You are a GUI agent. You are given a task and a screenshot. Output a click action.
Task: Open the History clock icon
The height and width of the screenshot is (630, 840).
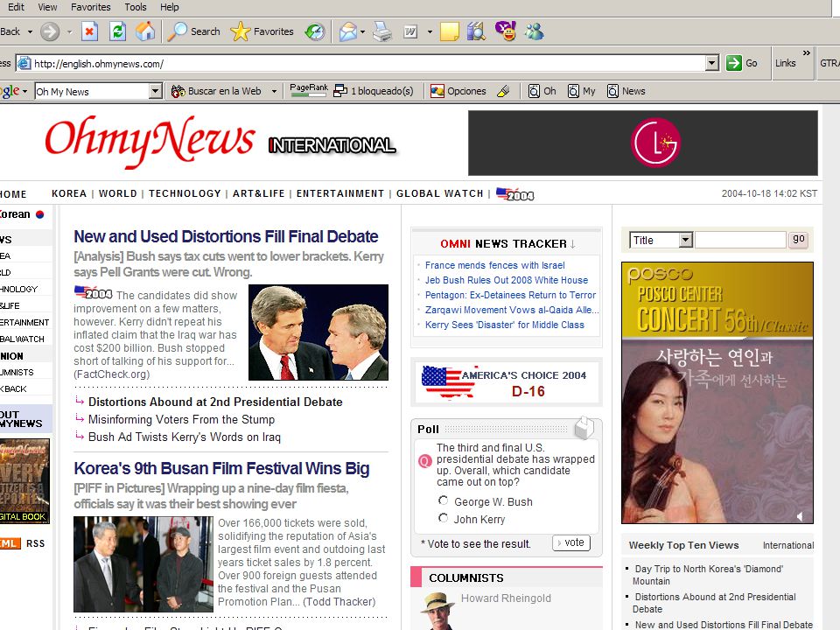[315, 31]
